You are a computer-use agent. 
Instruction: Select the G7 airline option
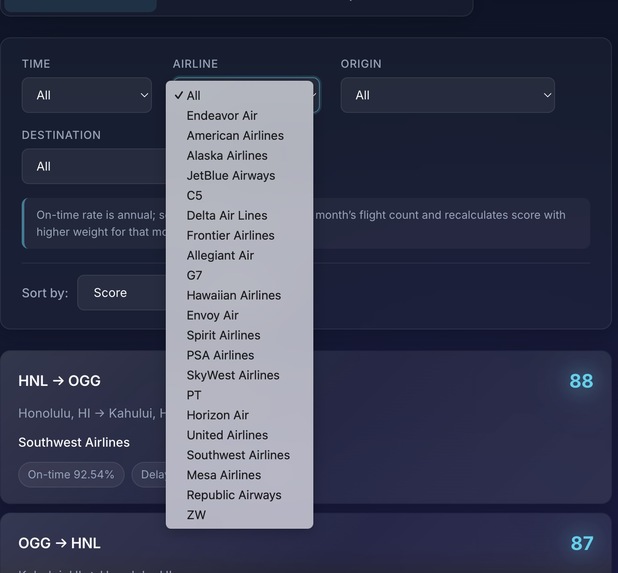pos(239,275)
